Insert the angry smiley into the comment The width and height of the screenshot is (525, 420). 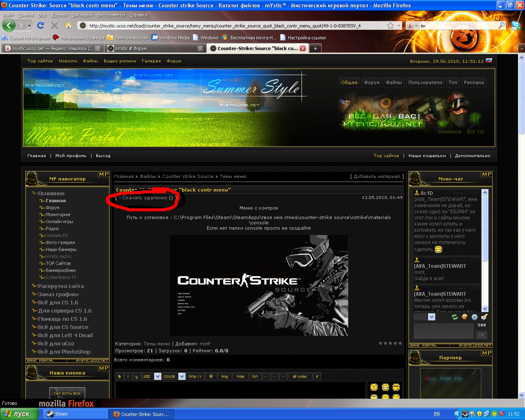click(374, 387)
